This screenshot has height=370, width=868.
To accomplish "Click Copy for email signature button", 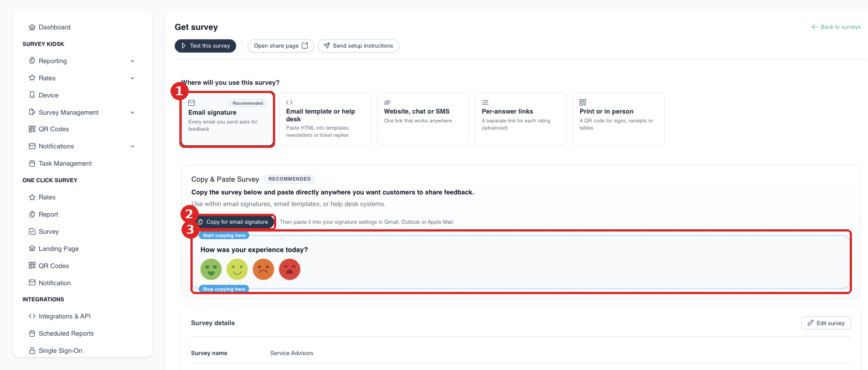I will (x=232, y=222).
